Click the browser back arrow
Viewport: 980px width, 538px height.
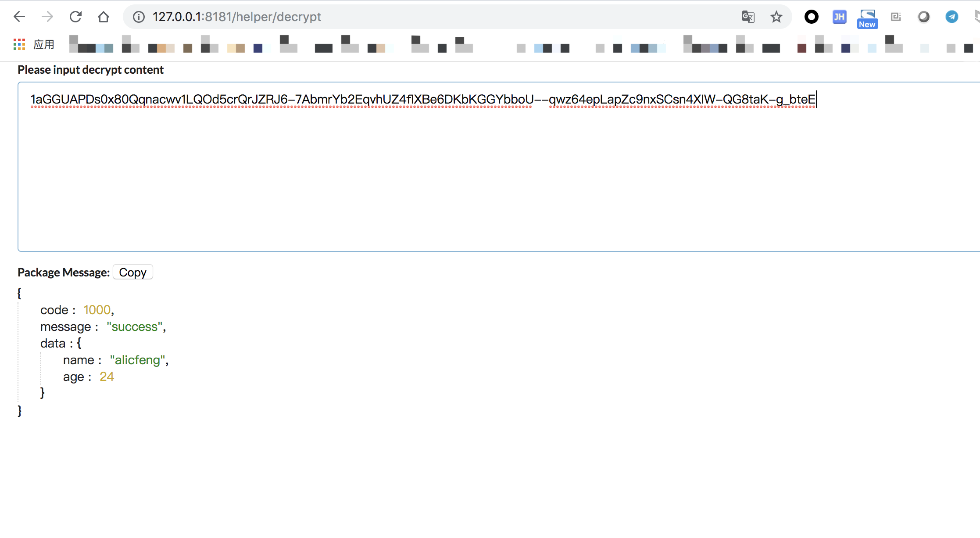click(19, 17)
